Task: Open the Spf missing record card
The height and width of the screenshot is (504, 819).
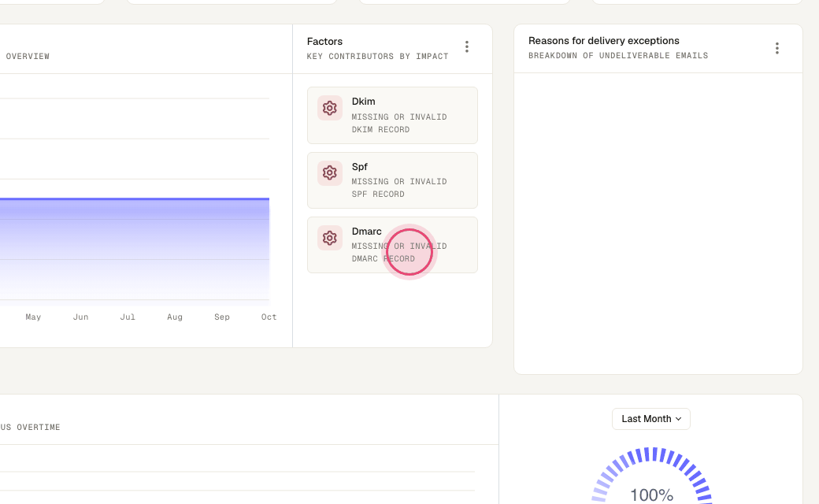Action: tap(392, 180)
